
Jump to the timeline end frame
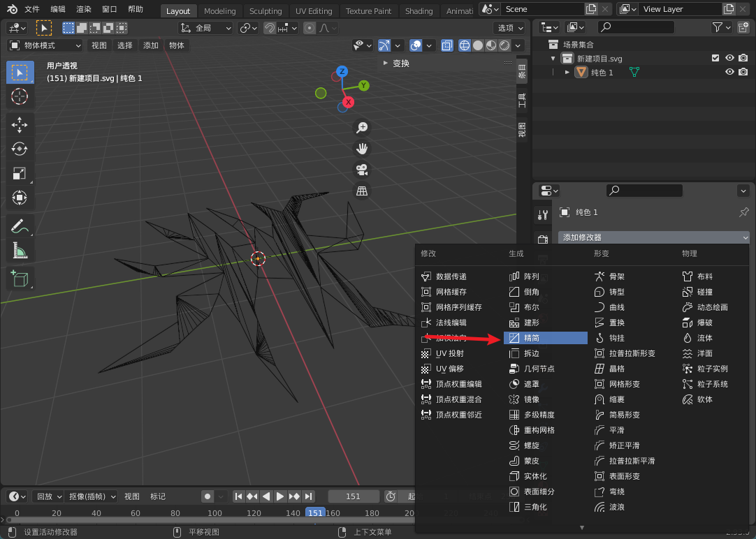tap(309, 496)
